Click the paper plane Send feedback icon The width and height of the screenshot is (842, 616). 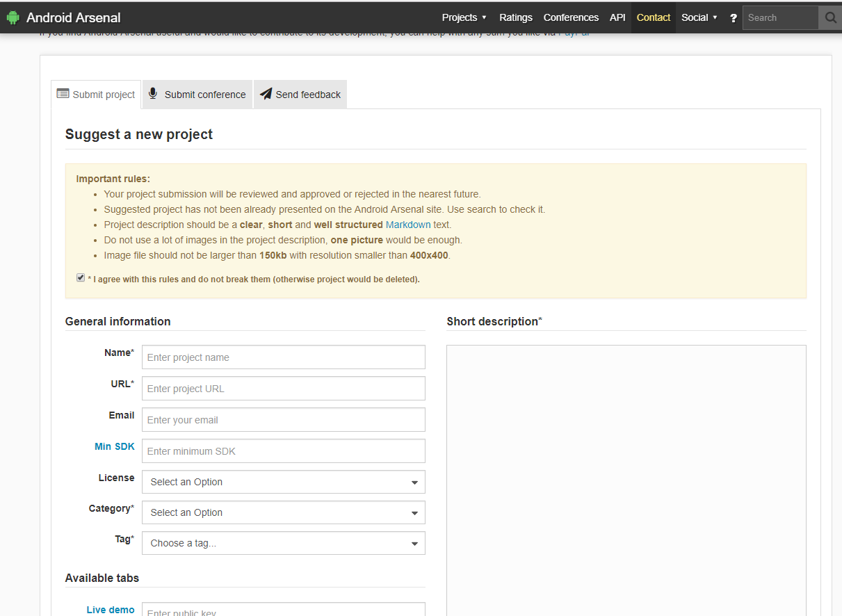tap(266, 94)
